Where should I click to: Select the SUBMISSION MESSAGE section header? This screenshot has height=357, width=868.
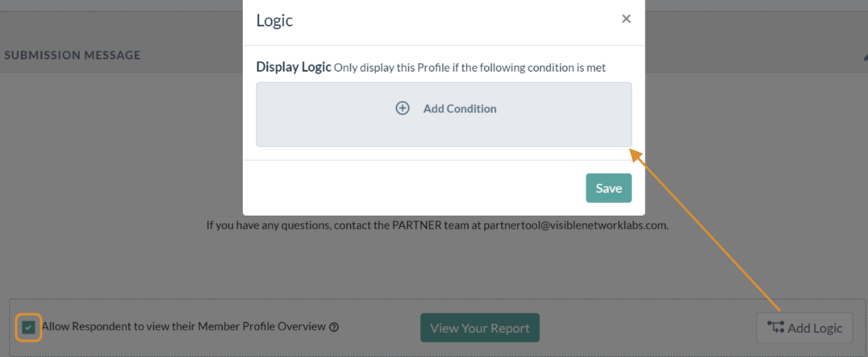(x=73, y=56)
